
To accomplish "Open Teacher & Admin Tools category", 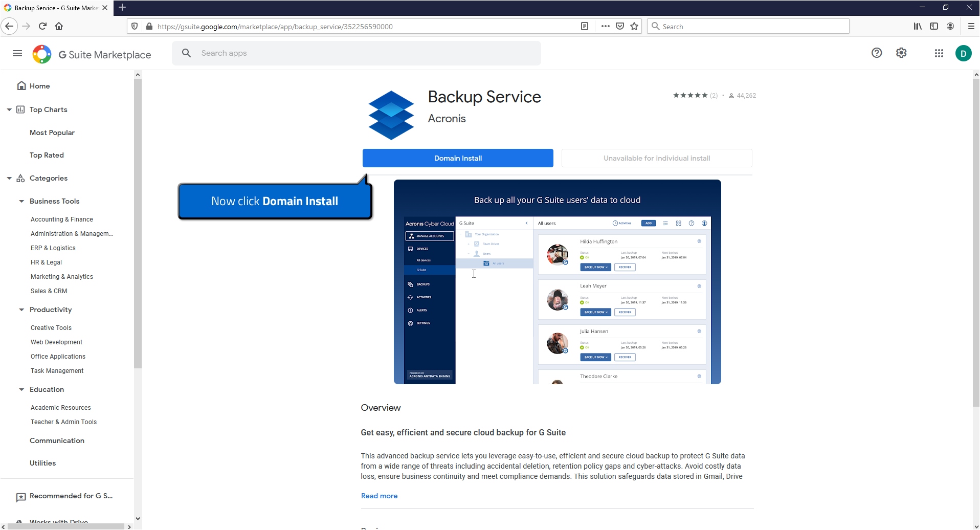I will point(63,422).
